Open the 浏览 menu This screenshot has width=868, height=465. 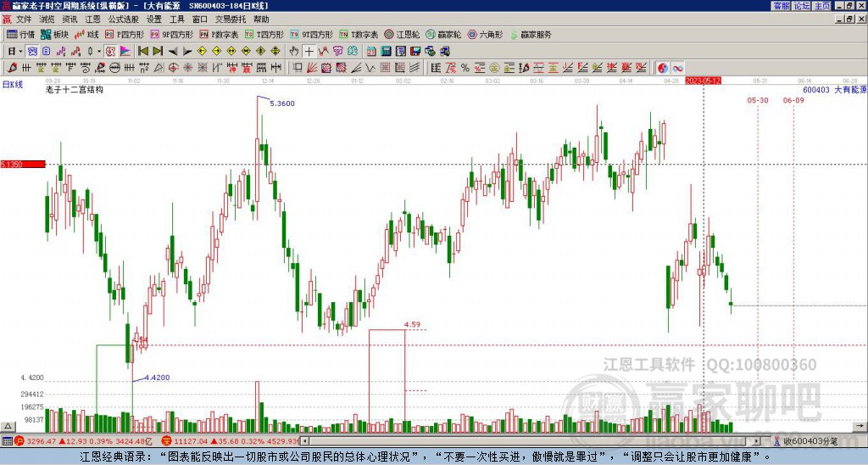pyautogui.click(x=47, y=20)
